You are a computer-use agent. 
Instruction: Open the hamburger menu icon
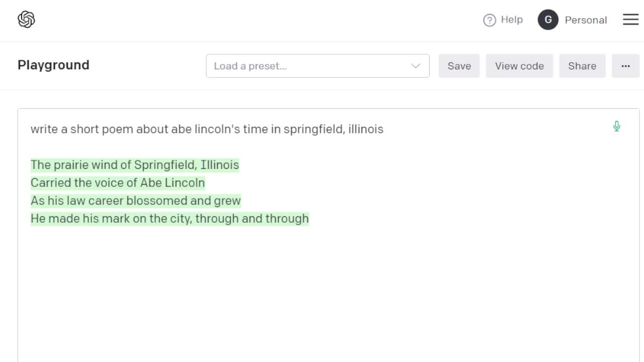coord(630,20)
